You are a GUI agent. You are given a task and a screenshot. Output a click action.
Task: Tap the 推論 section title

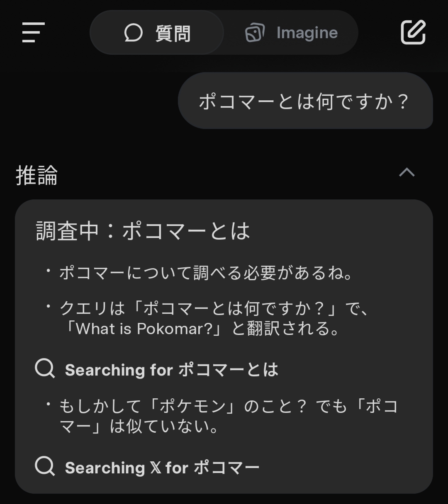37,175
